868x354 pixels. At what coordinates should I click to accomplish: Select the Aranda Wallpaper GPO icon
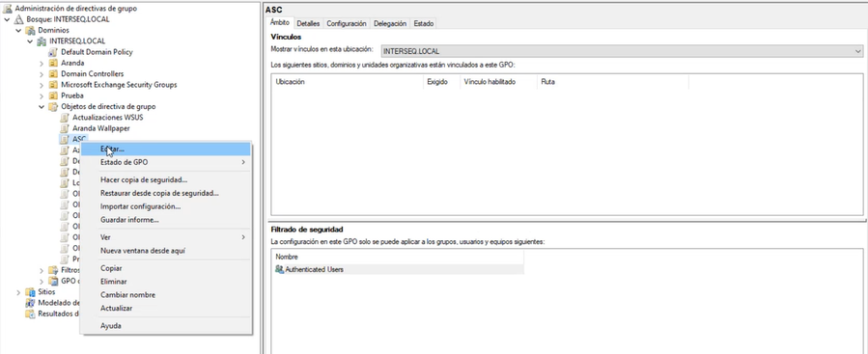pos(65,128)
